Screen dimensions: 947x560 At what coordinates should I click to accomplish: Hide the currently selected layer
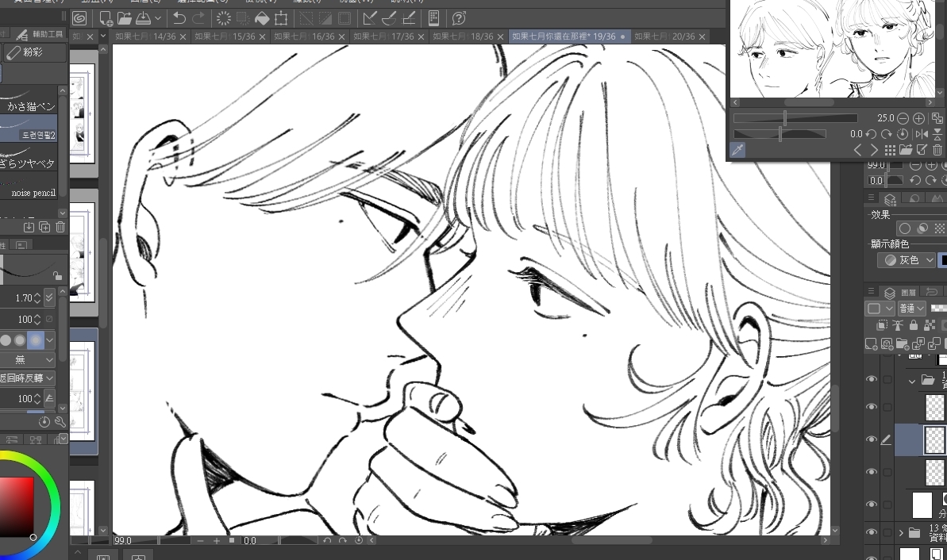(x=871, y=439)
